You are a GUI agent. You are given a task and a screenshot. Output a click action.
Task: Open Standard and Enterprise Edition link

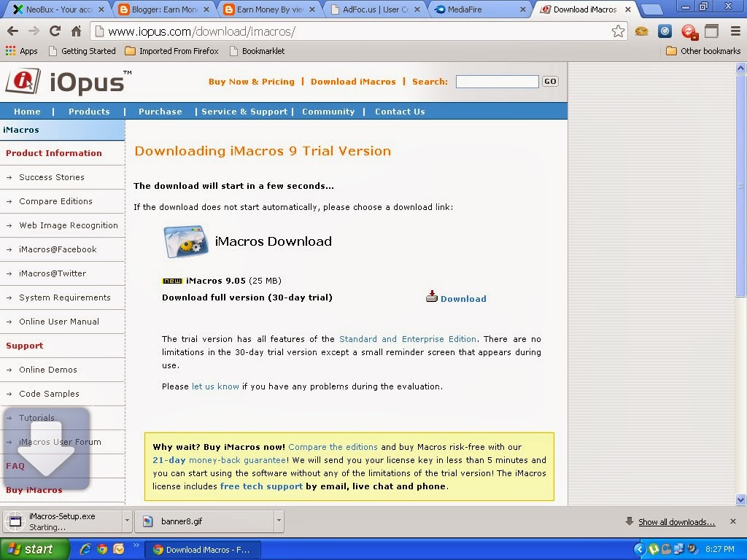pyautogui.click(x=407, y=339)
